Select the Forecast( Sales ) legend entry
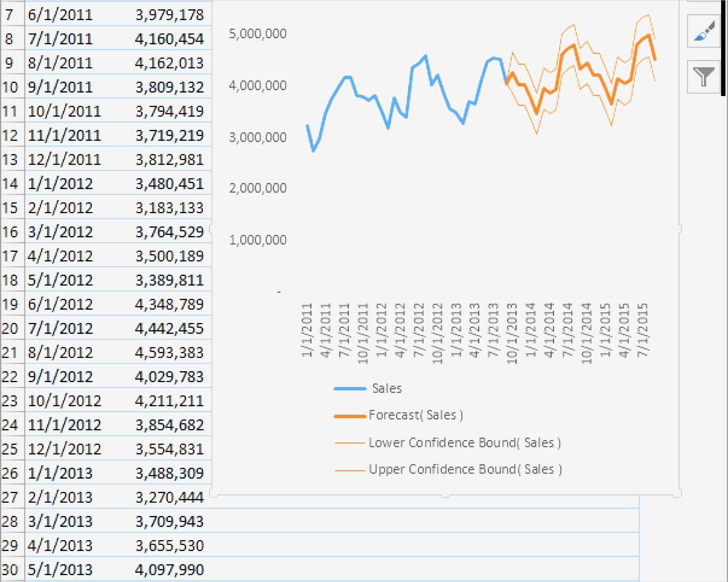 click(x=415, y=415)
